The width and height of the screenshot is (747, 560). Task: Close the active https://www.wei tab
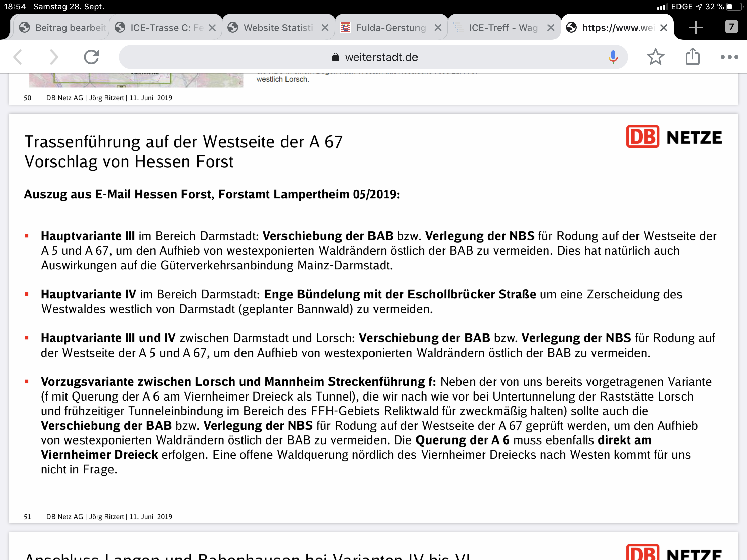[663, 28]
